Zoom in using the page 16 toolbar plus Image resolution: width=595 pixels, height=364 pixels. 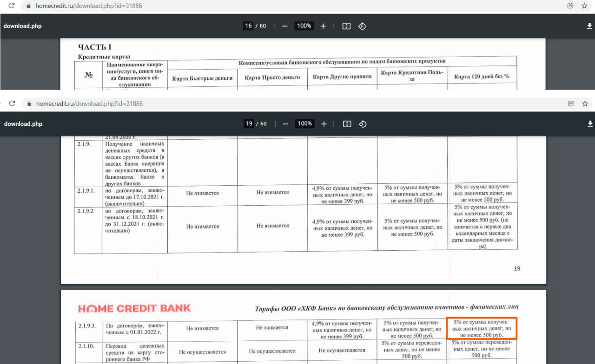click(324, 26)
